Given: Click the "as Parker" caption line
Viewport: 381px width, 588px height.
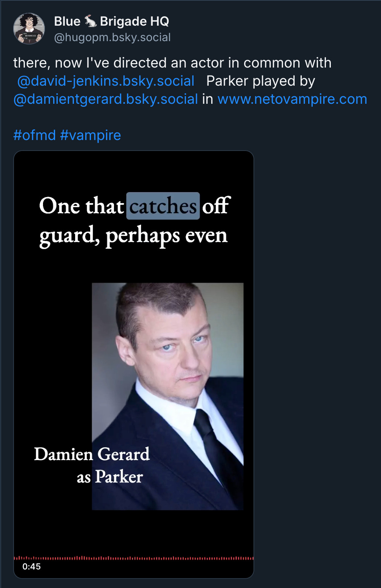Looking at the screenshot, I should point(110,477).
